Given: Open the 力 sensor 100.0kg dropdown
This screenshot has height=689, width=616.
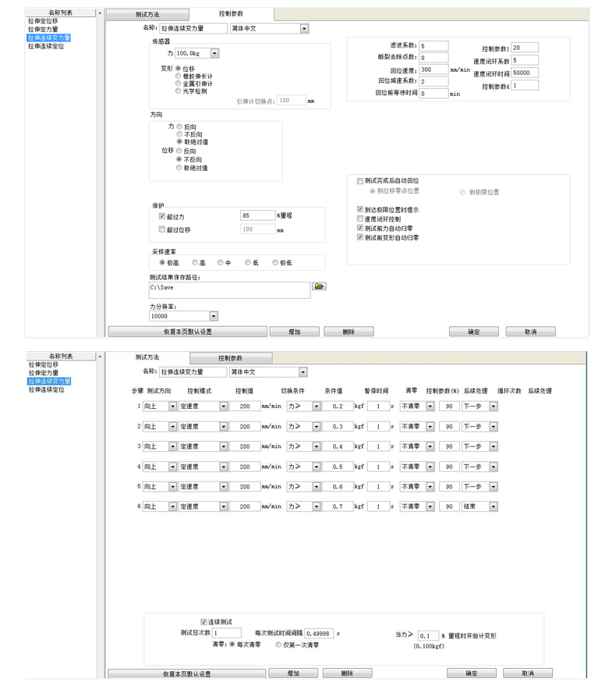Looking at the screenshot, I should pyautogui.click(x=214, y=54).
